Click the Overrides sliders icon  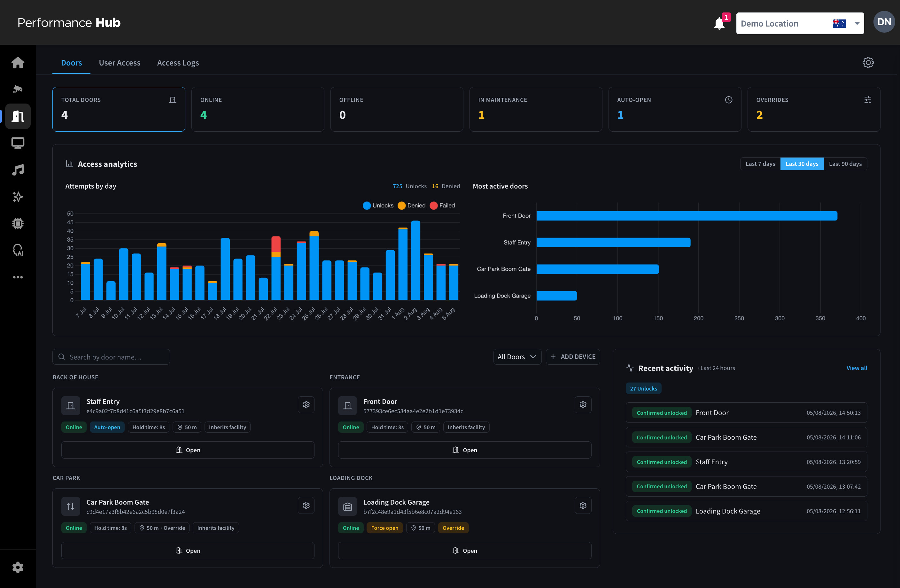(867, 100)
